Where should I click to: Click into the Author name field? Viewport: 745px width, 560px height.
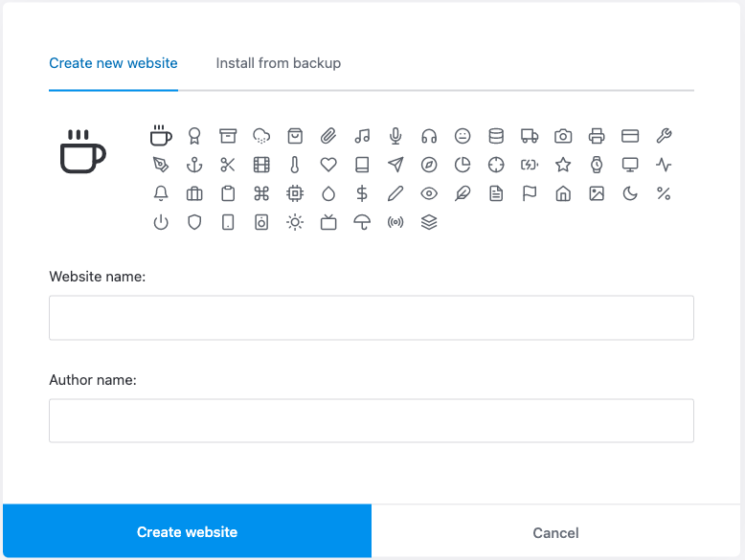tap(371, 421)
